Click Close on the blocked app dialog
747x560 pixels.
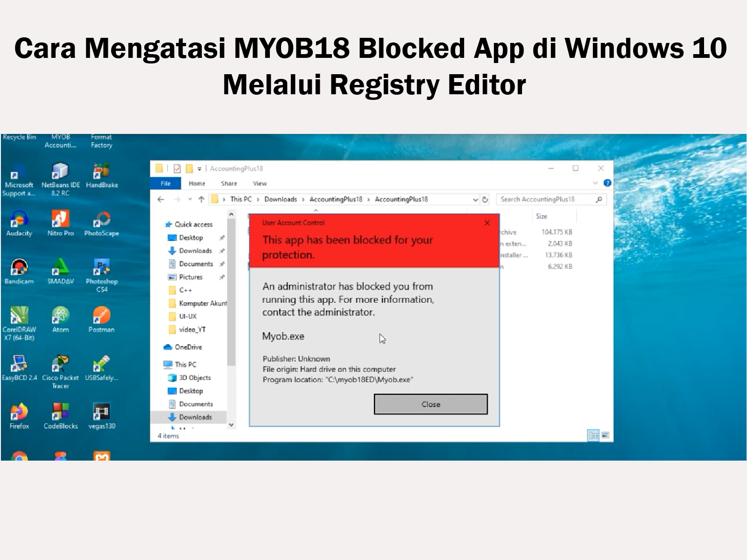(x=430, y=404)
